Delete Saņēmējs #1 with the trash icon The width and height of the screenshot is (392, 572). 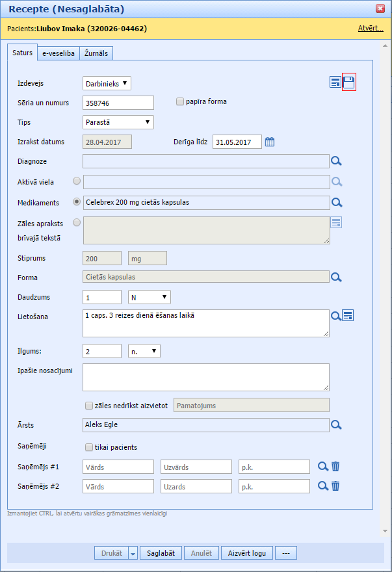tap(335, 466)
